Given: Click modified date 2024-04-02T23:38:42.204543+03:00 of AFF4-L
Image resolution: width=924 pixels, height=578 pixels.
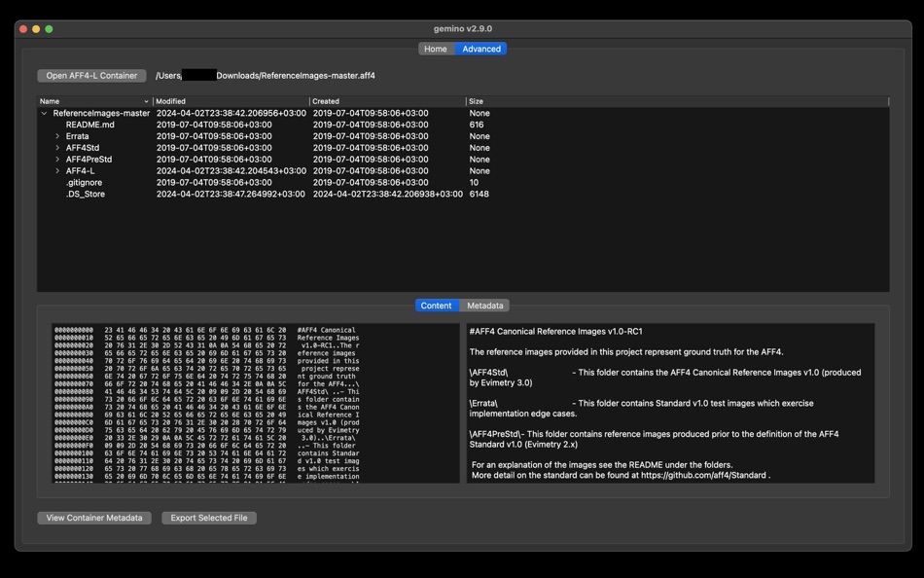Looking at the screenshot, I should point(231,171).
